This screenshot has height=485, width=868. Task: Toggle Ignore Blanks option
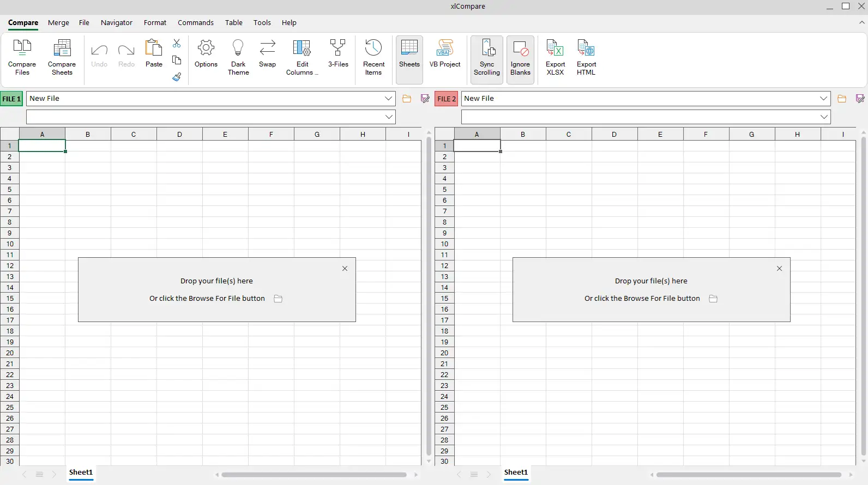520,60
